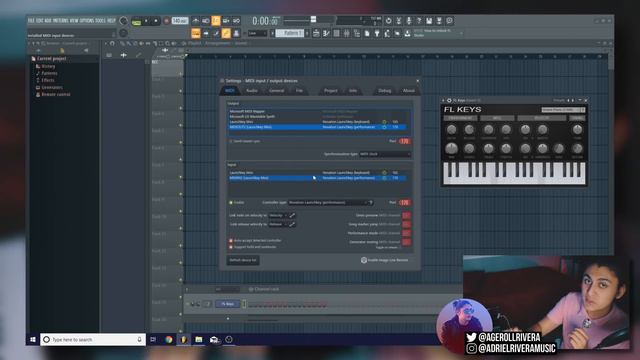Click the first knob in FL Keys top row
This screenshot has width=640, height=360.
(x=451, y=130)
